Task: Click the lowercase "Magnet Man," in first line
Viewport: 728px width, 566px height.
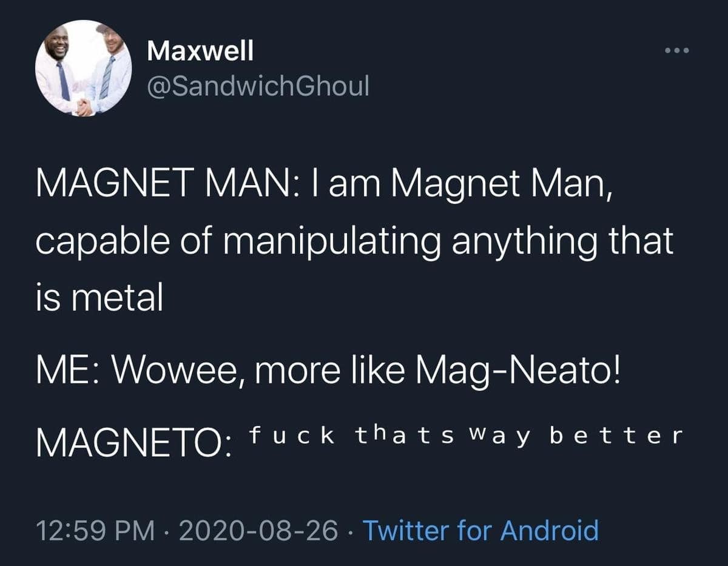Action: (x=501, y=182)
